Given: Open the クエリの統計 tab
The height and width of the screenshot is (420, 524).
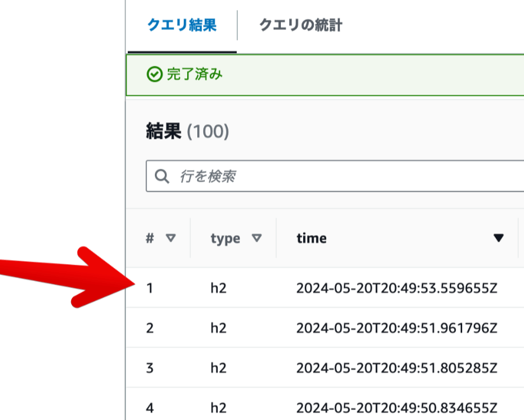Looking at the screenshot, I should [301, 25].
